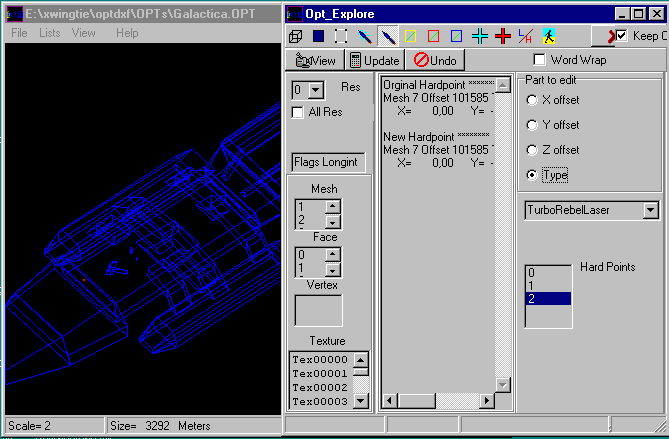The image size is (669, 439).
Task: Open the TurboRebelLaser type dropdown
Action: point(650,210)
